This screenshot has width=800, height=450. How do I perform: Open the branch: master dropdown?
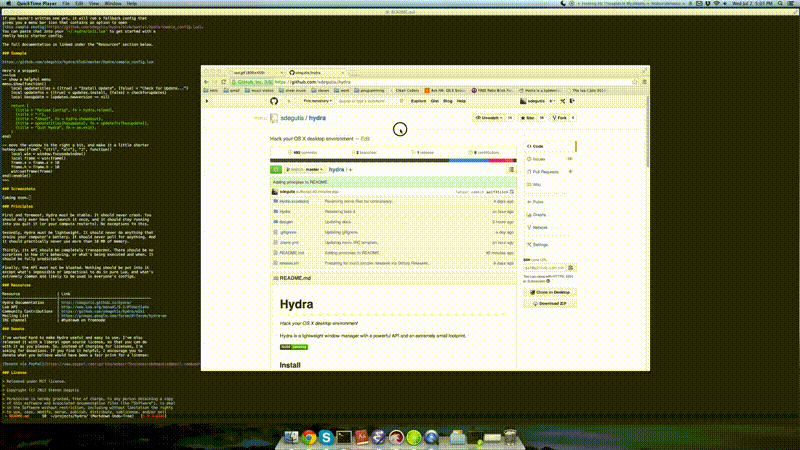click(305, 169)
